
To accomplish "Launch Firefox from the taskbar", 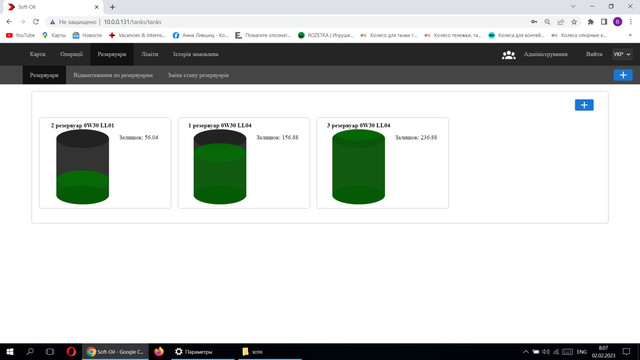I will [159, 351].
